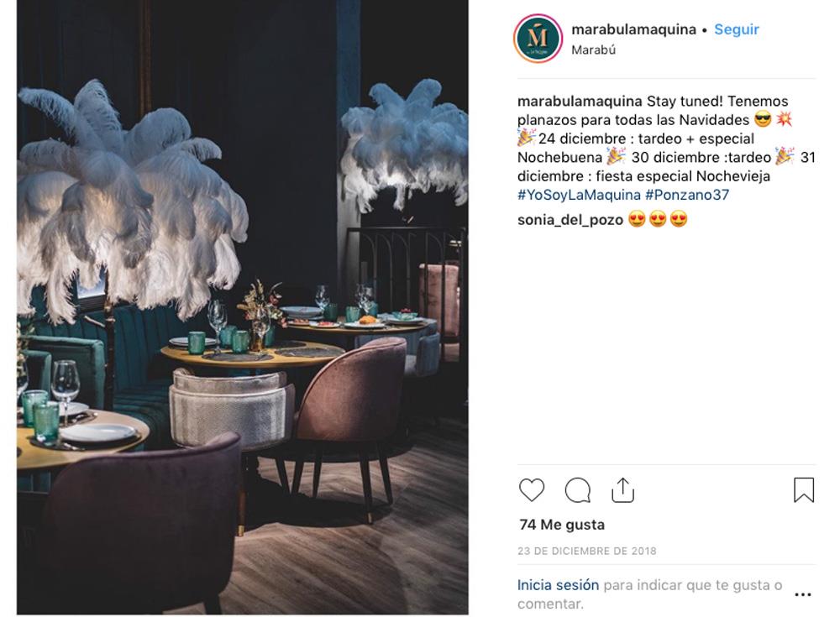Like the post with the heart icon
This screenshot has width=840, height=617.
click(532, 489)
